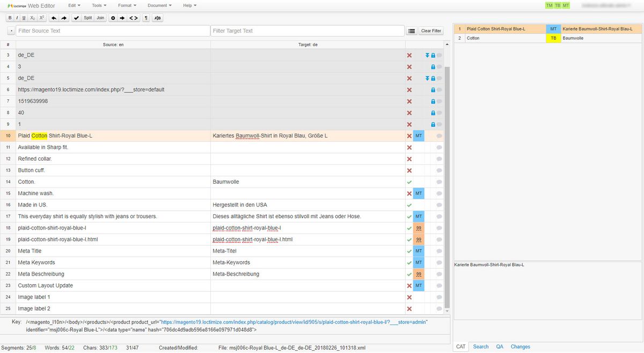The image size is (644, 353).
Task: Click the circle dot toolbar icon
Action: click(x=113, y=18)
